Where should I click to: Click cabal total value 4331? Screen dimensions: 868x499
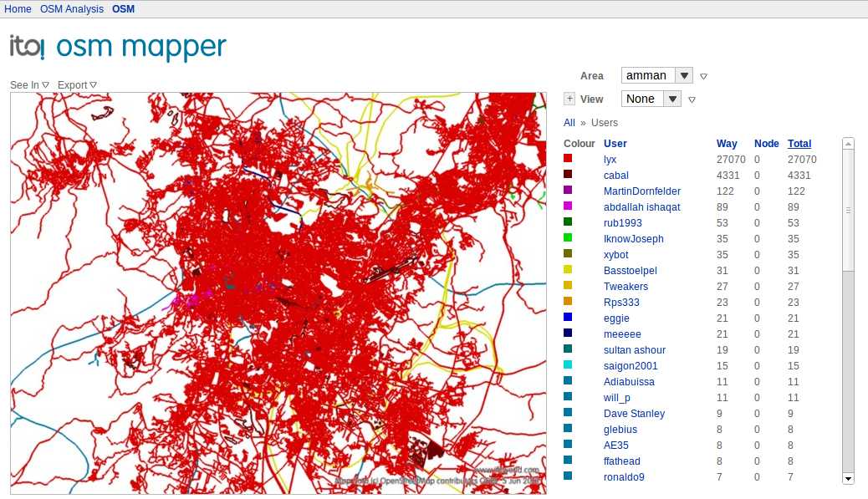[x=799, y=176]
